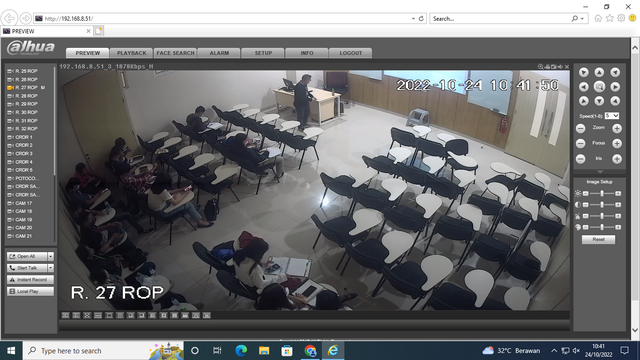This screenshot has width=640, height=360.
Task: Click the Open All button
Action: pos(27,256)
